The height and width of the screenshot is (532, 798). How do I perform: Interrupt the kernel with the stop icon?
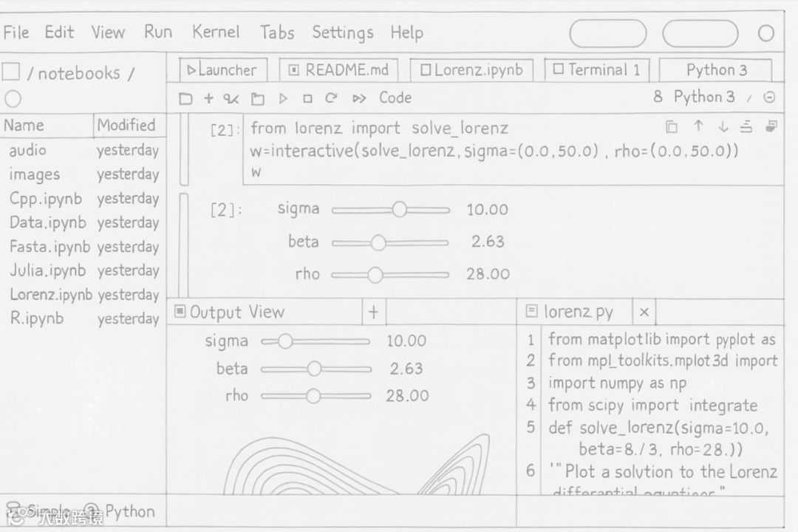[307, 98]
